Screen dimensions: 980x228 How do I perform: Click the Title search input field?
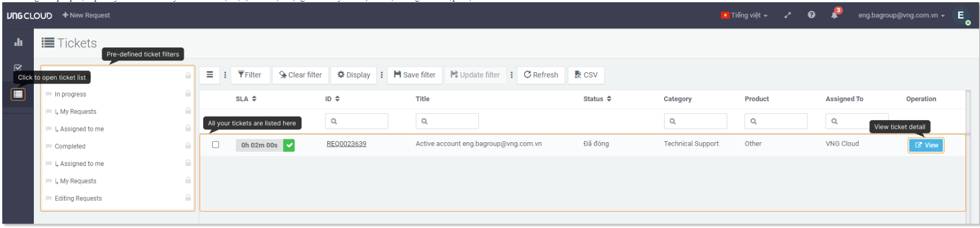pos(447,121)
